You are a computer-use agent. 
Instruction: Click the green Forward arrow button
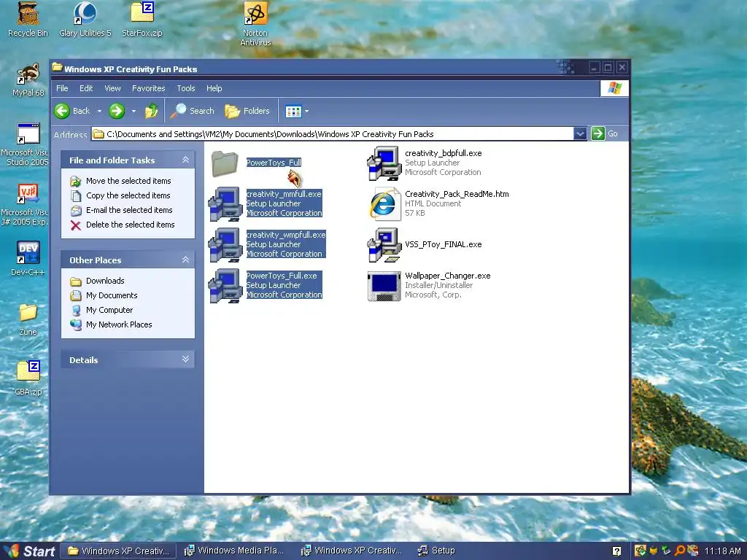[117, 111]
